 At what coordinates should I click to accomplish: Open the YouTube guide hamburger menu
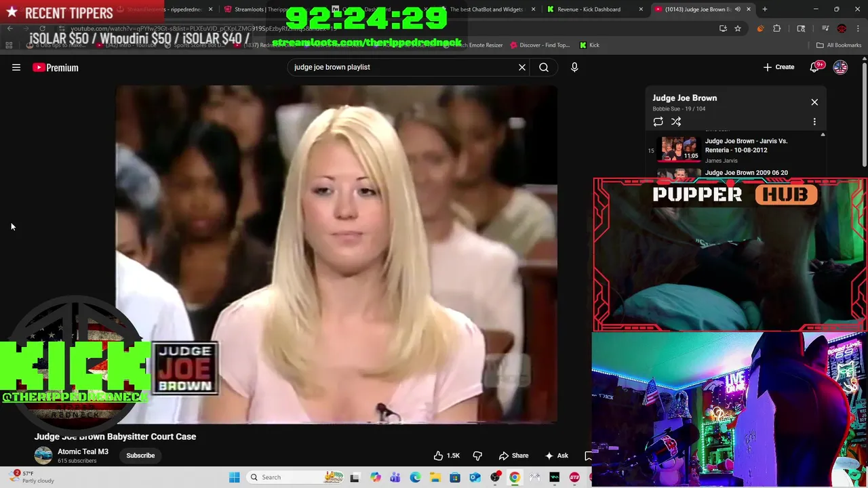(x=16, y=67)
